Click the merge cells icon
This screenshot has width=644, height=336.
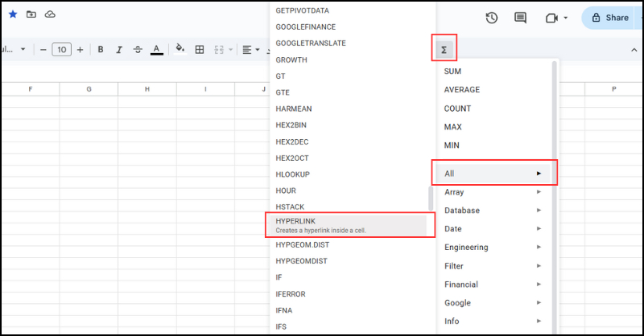point(219,50)
